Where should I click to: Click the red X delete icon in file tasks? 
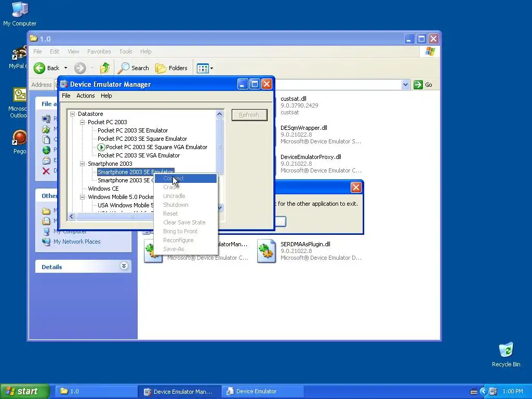pos(46,170)
